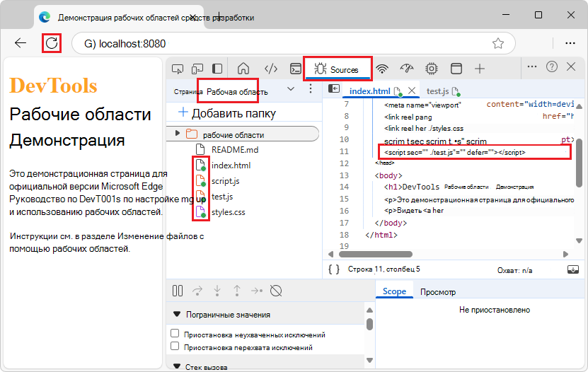
Task: Pause script execution in the debugger
Action: (x=178, y=291)
